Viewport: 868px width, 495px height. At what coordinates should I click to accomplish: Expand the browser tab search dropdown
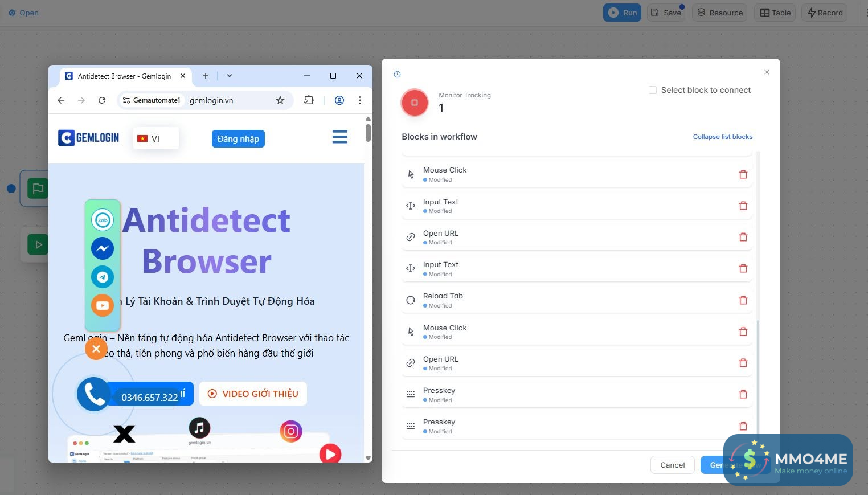(230, 76)
